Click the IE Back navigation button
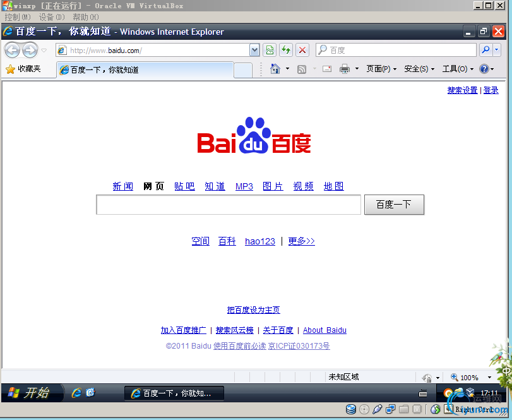The height and width of the screenshot is (420, 512). [x=12, y=51]
